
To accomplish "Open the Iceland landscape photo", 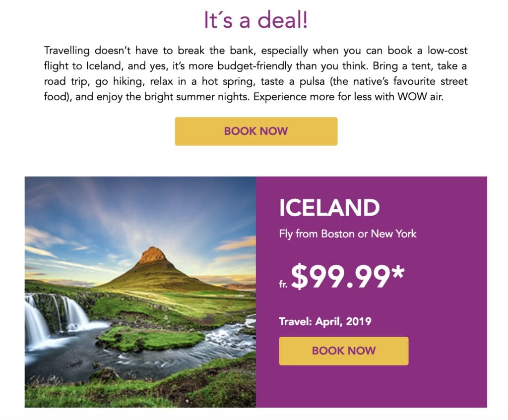I will click(140, 292).
